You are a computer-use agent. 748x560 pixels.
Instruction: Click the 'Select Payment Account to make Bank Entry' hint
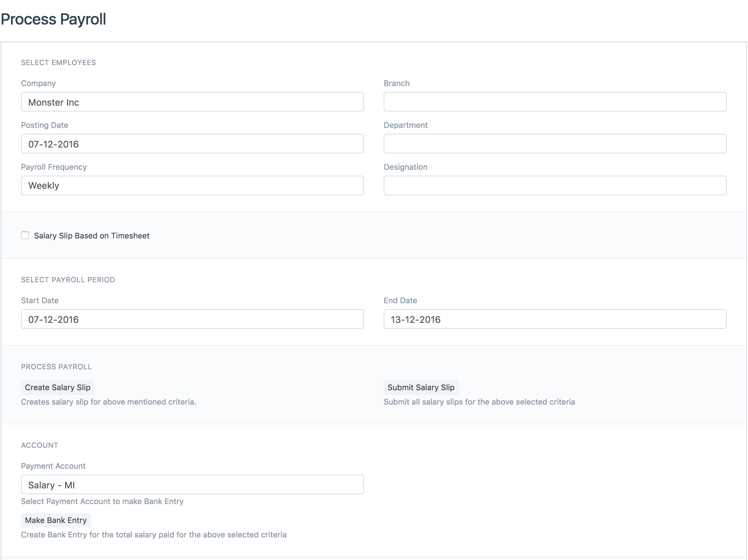[x=102, y=501]
